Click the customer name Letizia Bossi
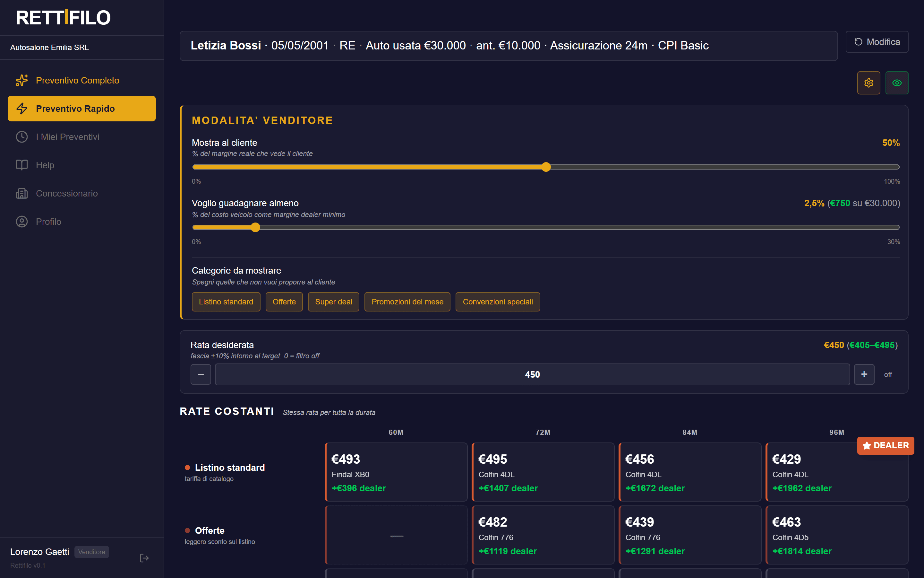Viewport: 924px width, 578px height. (226, 46)
